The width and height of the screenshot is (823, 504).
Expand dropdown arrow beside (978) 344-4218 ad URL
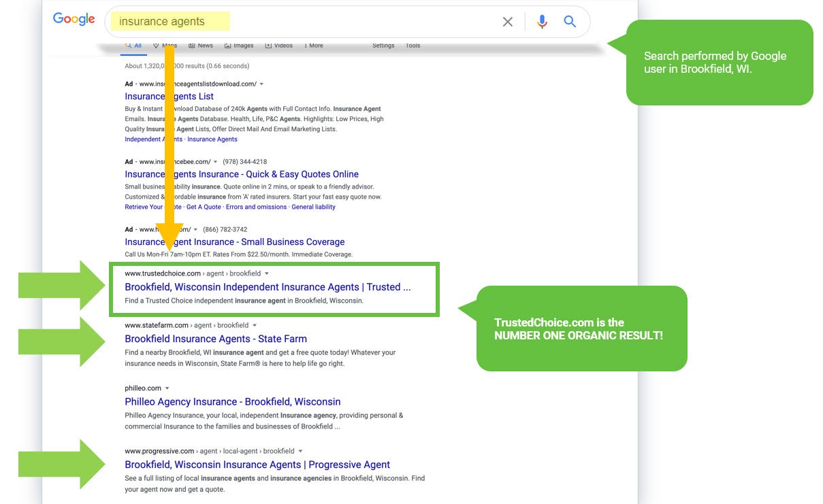pyautogui.click(x=216, y=162)
